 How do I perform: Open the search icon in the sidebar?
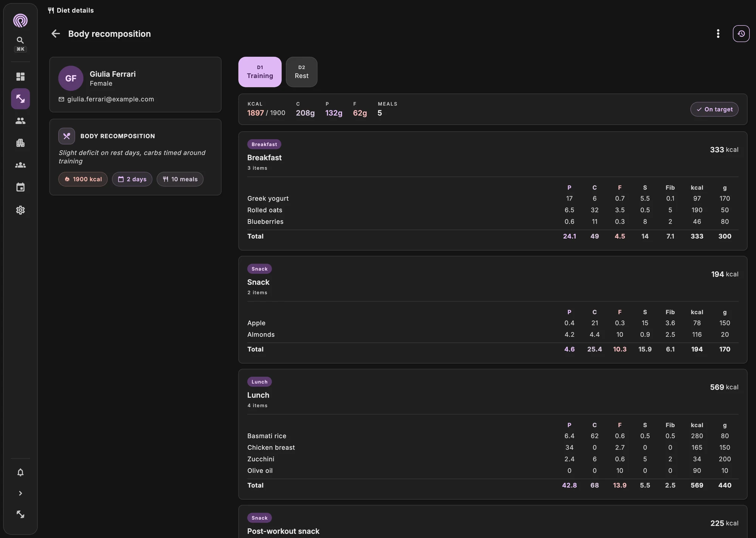[20, 40]
